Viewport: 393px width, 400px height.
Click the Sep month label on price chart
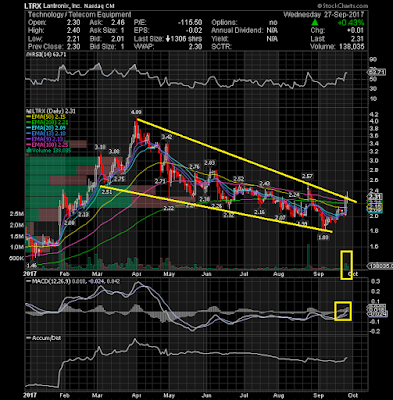(x=319, y=274)
